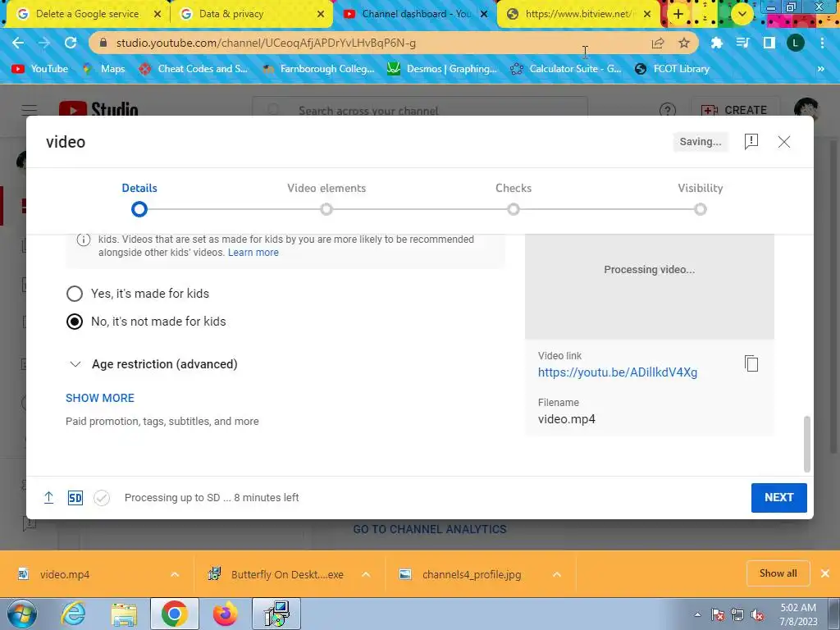840x630 pixels.
Task: Click the address bar URL
Action: [266, 43]
